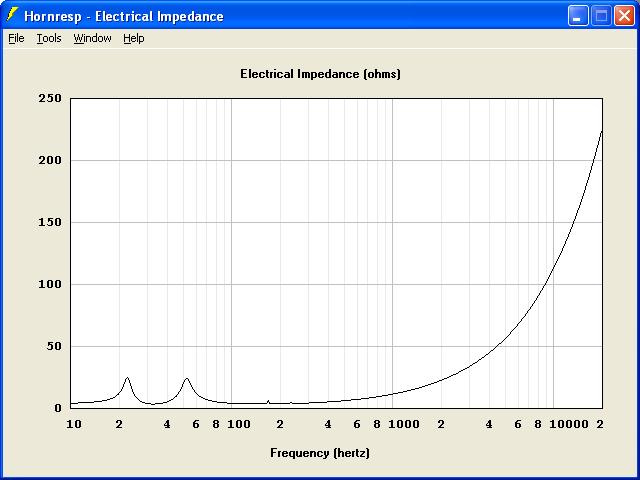
Task: Click the 150 ohms axis value
Action: (x=50, y=222)
